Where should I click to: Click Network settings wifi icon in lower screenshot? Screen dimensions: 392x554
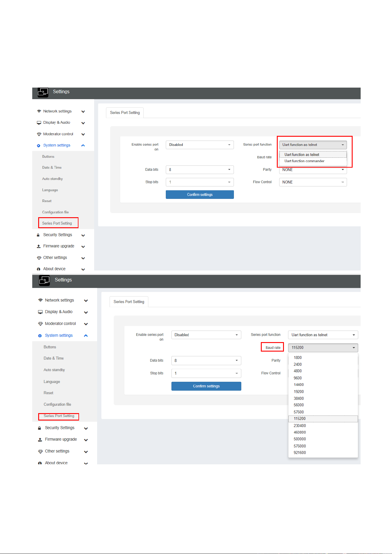tap(40, 300)
